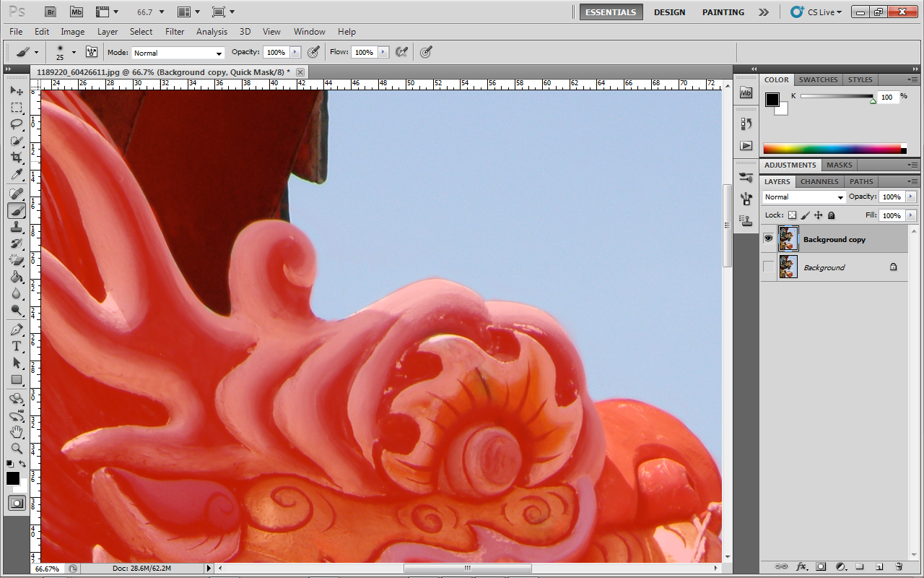Image resolution: width=924 pixels, height=578 pixels.
Task: Select the Rectangle shape tool
Action: tap(17, 379)
